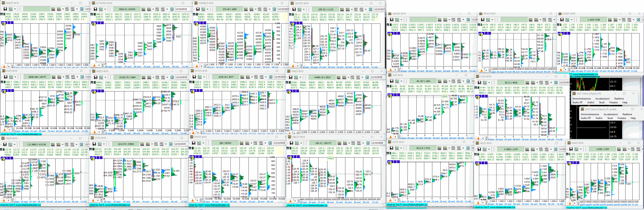The height and width of the screenshot is (210, 644).
Task: Click the chart type icon in SX7EZ5 toolbar
Action: point(299,9)
